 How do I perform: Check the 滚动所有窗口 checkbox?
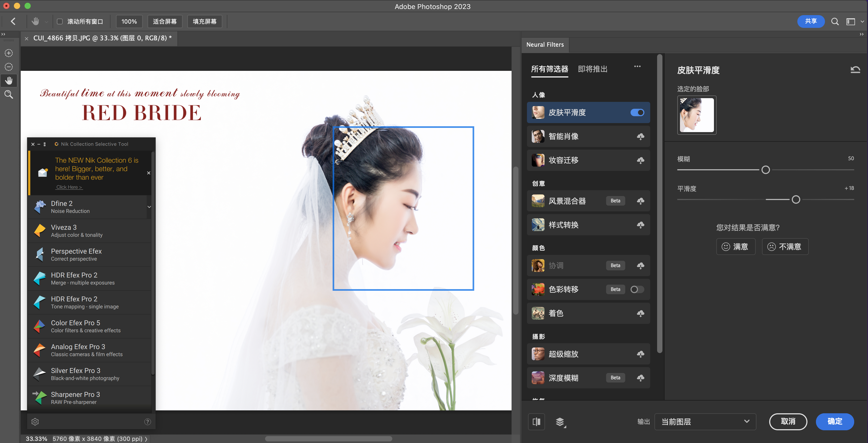[x=60, y=21]
